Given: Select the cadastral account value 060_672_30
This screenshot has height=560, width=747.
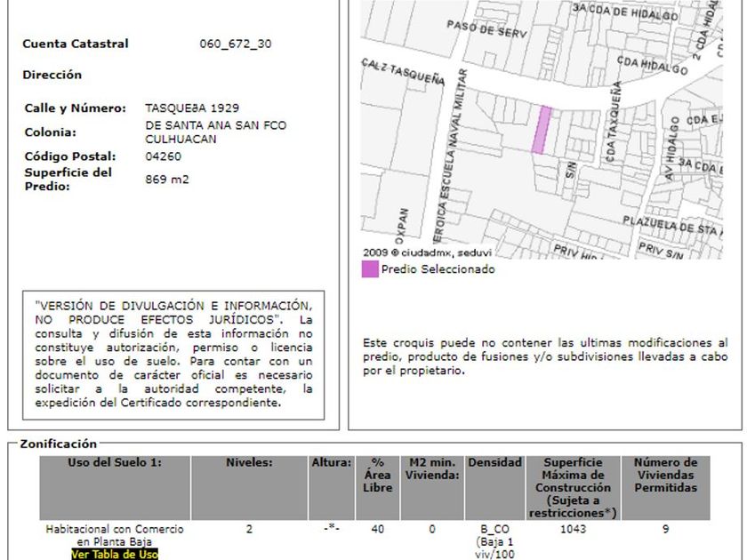Looking at the screenshot, I should 236,44.
